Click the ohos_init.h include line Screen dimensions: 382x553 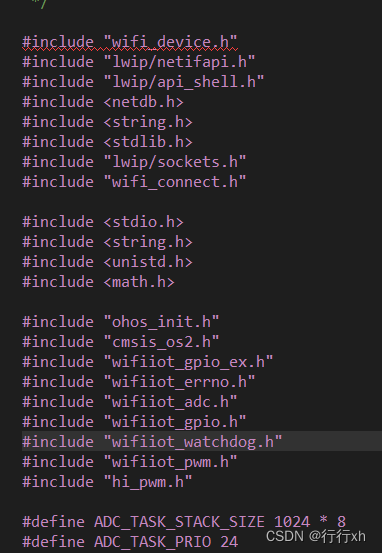121,322
